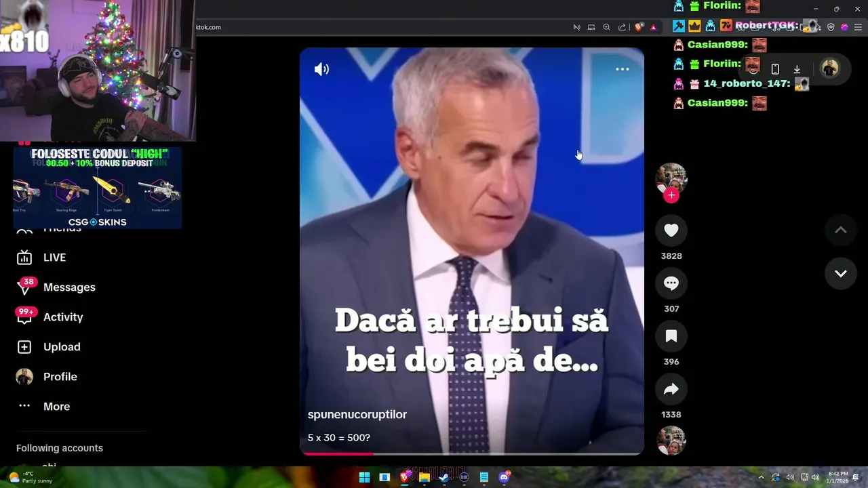Open the creator's profile picture above the plus
868x488 pixels.
tap(671, 178)
